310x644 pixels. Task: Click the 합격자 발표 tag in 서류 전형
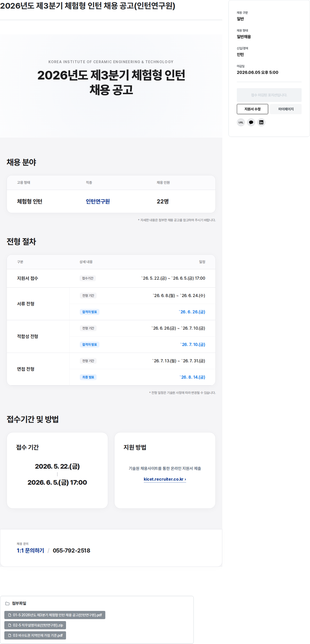(x=90, y=312)
